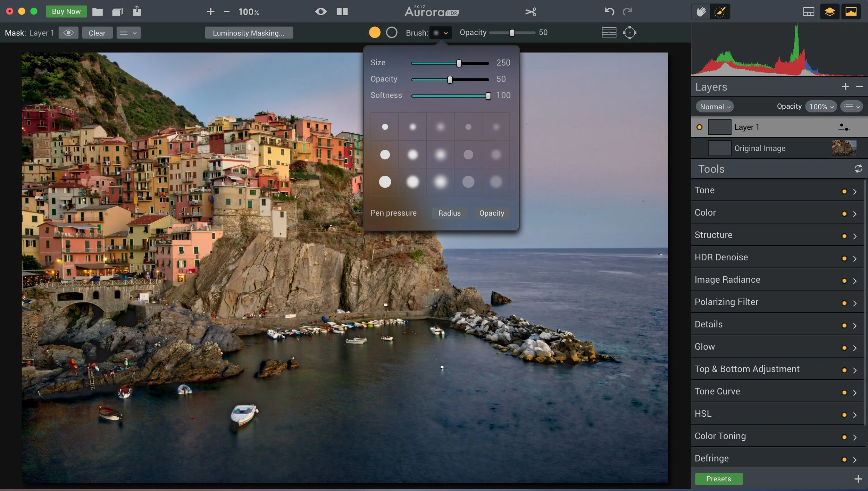Select the hand pan tool icon
The width and height of the screenshot is (868, 491).
click(701, 12)
